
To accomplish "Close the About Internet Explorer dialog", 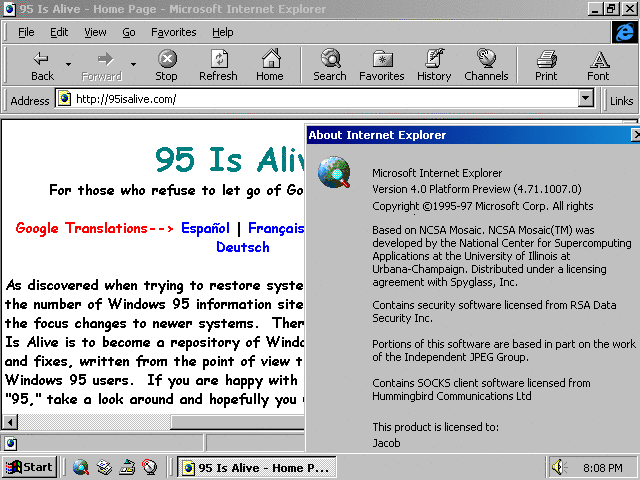I will [x=636, y=135].
